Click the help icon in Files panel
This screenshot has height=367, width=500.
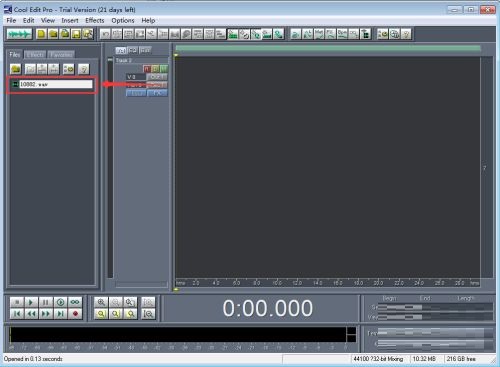(x=84, y=69)
